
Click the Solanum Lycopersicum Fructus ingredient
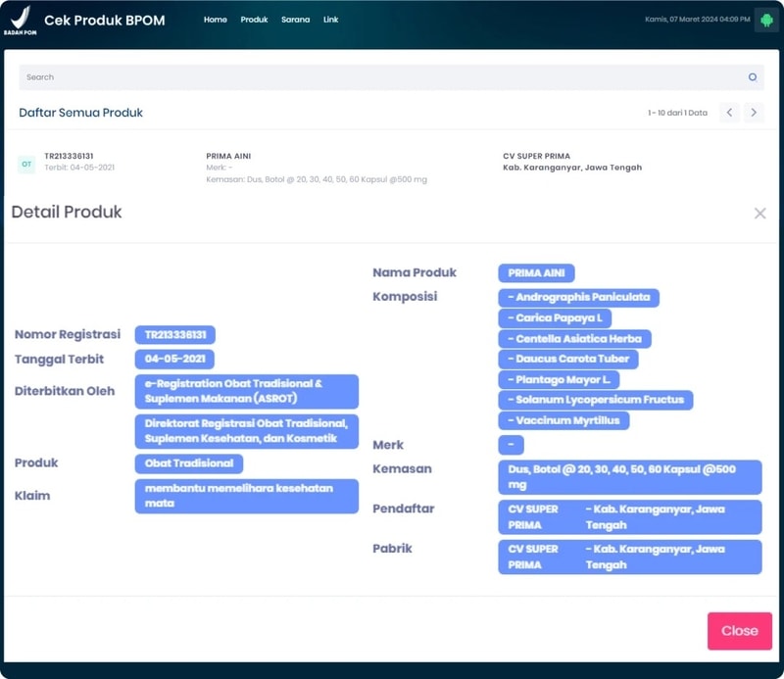pos(596,400)
